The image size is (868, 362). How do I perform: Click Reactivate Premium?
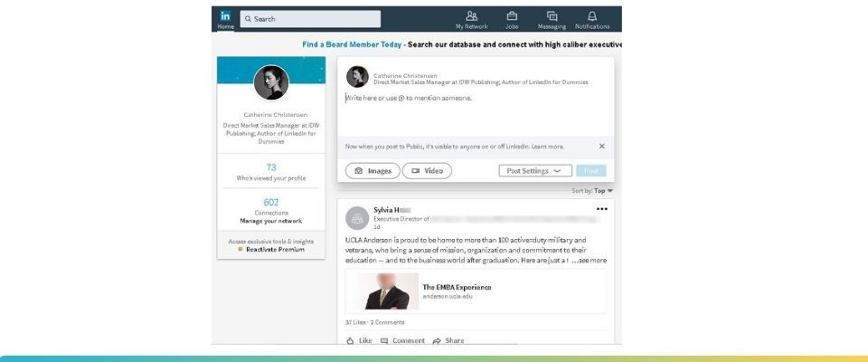[275, 250]
